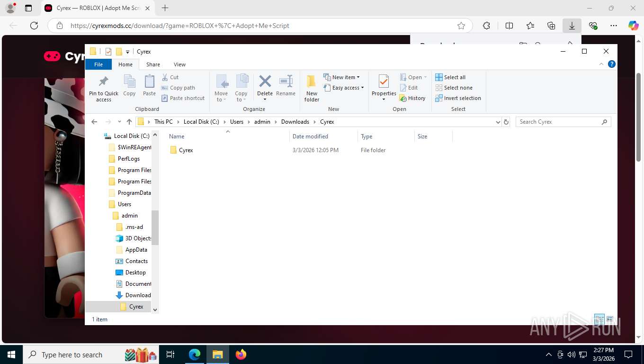Collapse the ribbon with the chevron
644x364 pixels.
pyautogui.click(x=601, y=64)
